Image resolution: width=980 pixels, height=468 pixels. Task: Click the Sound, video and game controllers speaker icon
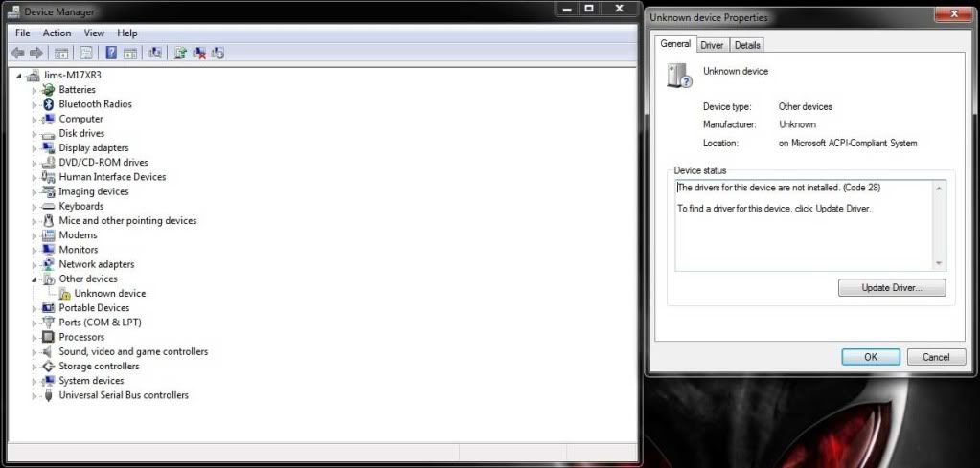[48, 352]
